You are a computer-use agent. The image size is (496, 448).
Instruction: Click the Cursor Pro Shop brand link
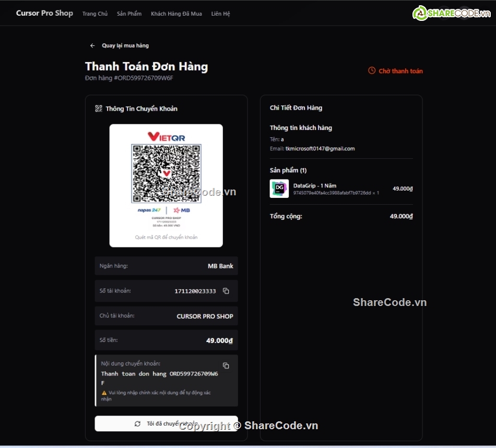(x=44, y=13)
